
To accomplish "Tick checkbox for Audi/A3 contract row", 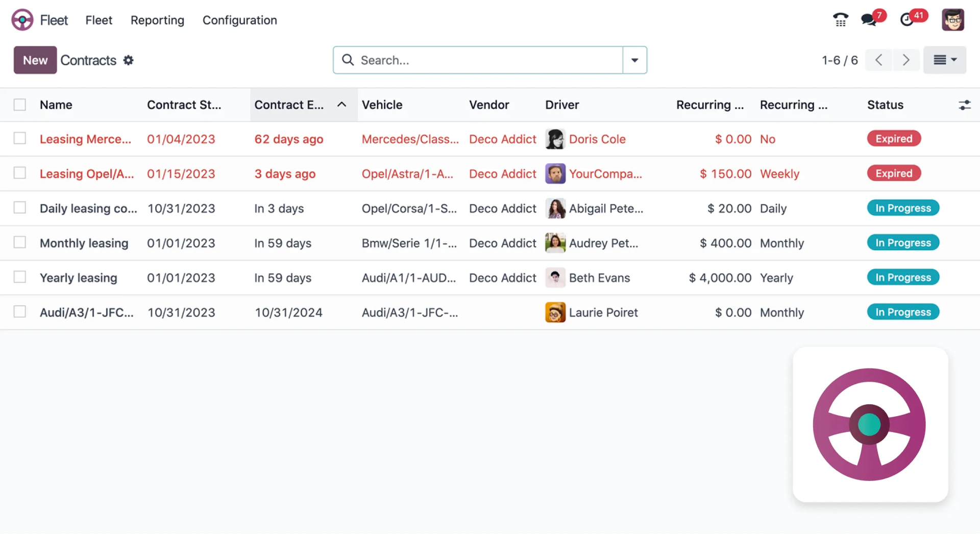I will (x=20, y=312).
